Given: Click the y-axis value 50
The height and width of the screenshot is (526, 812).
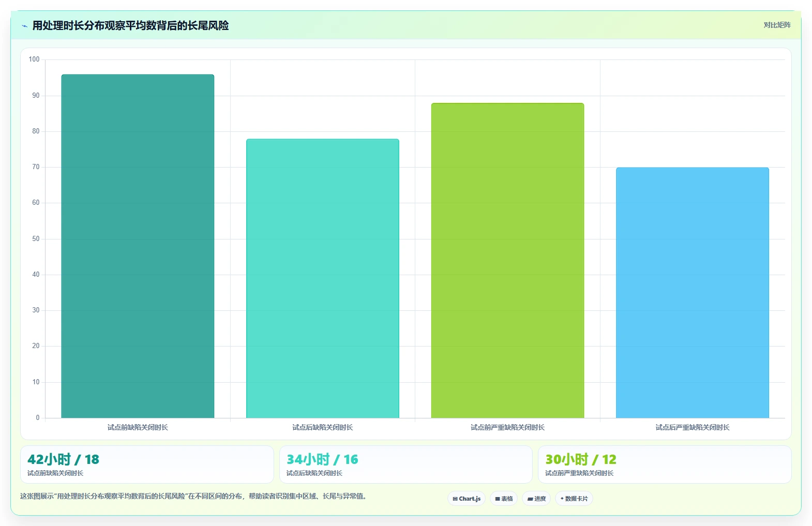Looking at the screenshot, I should pyautogui.click(x=36, y=239).
